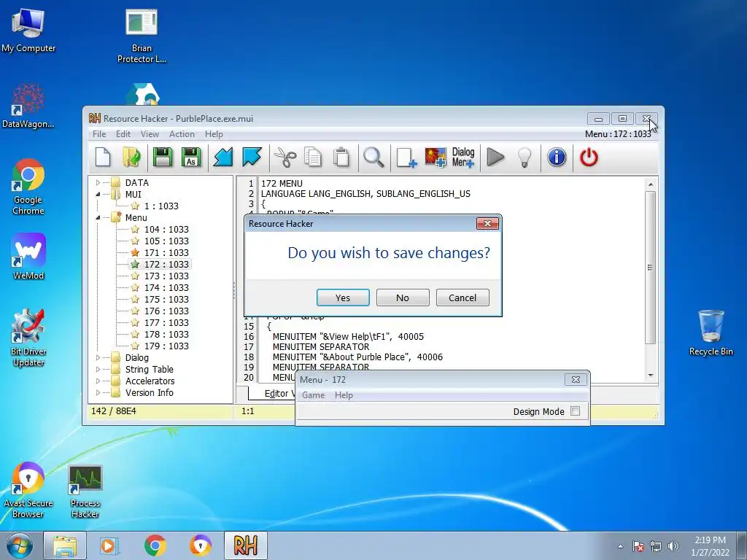Screen dimensions: 747x560
Task: Click the Paste clipboard icon
Action: tap(341, 157)
